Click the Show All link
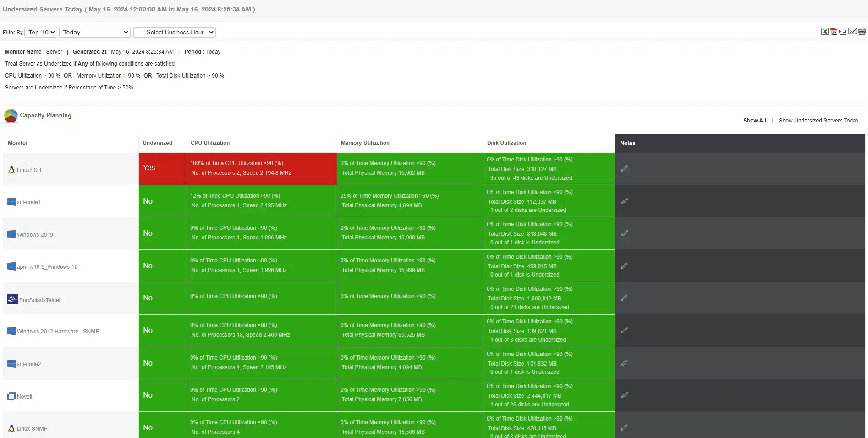The width and height of the screenshot is (868, 438). coord(754,120)
